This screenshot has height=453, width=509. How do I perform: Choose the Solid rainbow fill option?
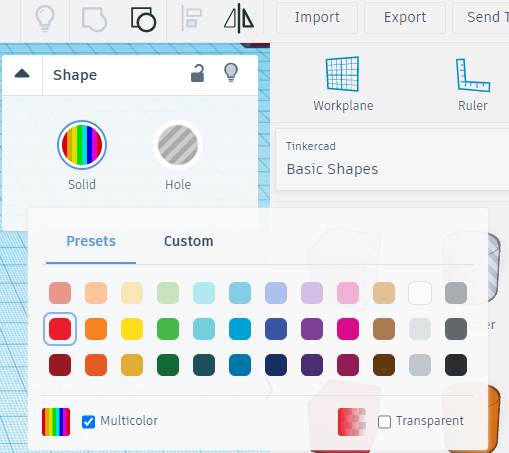(x=82, y=145)
